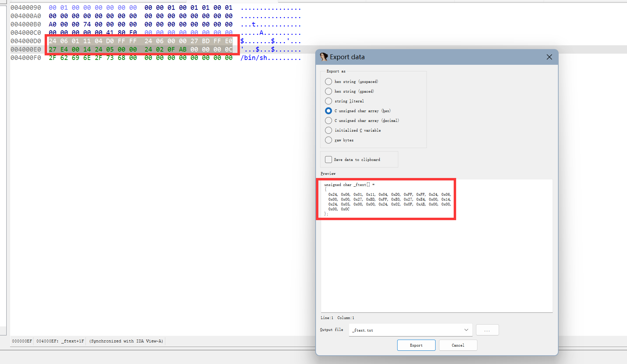Click the /bin/sh ASCII text
Viewport: 627px width, 364px height.
(x=254, y=58)
